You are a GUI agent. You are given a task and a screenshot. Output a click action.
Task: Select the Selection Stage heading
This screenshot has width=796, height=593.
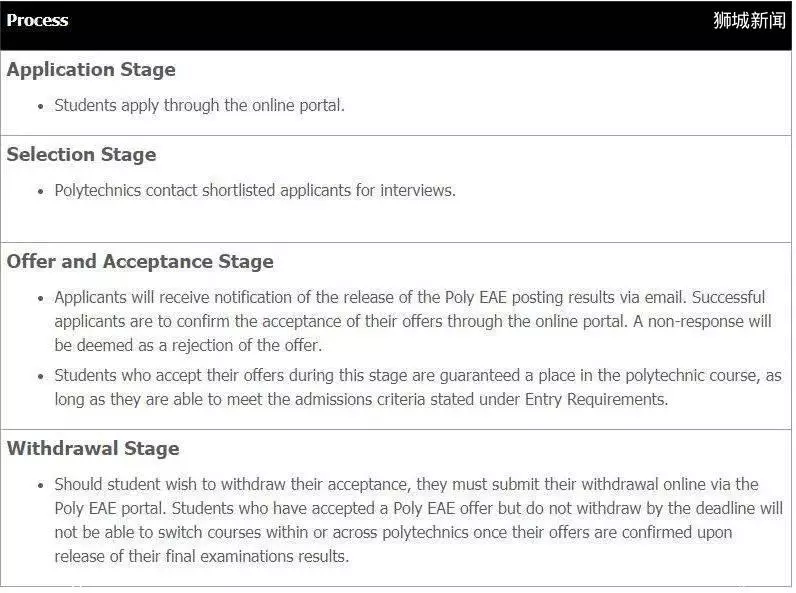[x=81, y=154]
